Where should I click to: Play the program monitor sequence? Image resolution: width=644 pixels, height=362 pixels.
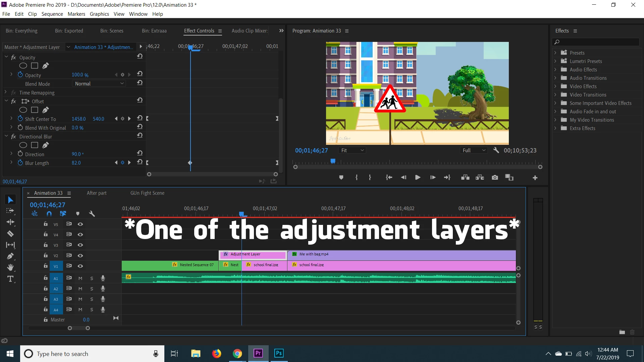coord(418,178)
